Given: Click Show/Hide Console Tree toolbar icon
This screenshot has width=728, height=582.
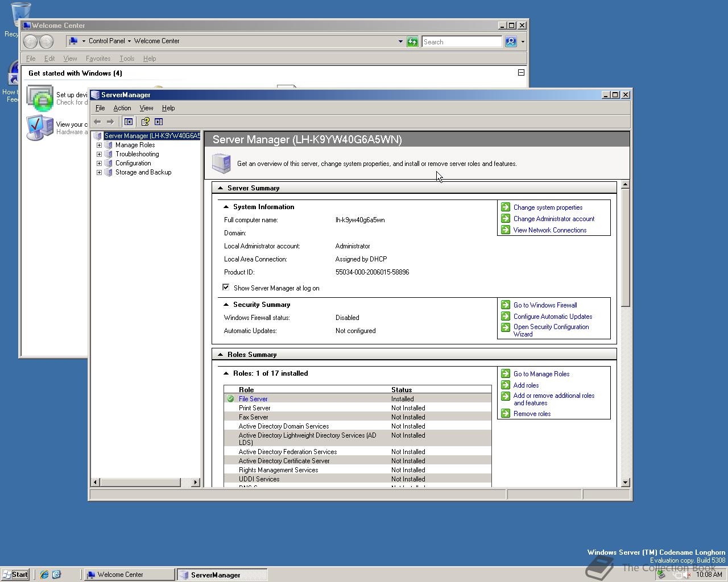Looking at the screenshot, I should tap(129, 122).
